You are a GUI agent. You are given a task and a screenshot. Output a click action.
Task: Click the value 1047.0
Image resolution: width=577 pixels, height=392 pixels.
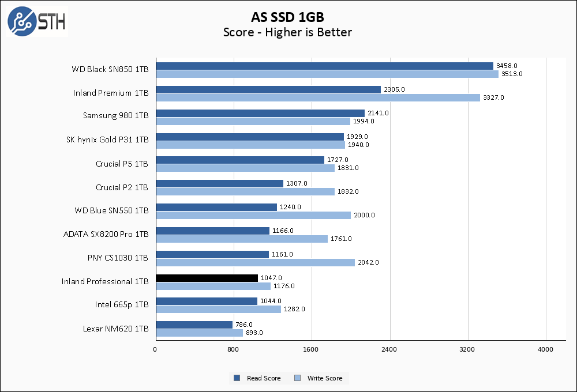point(271,278)
